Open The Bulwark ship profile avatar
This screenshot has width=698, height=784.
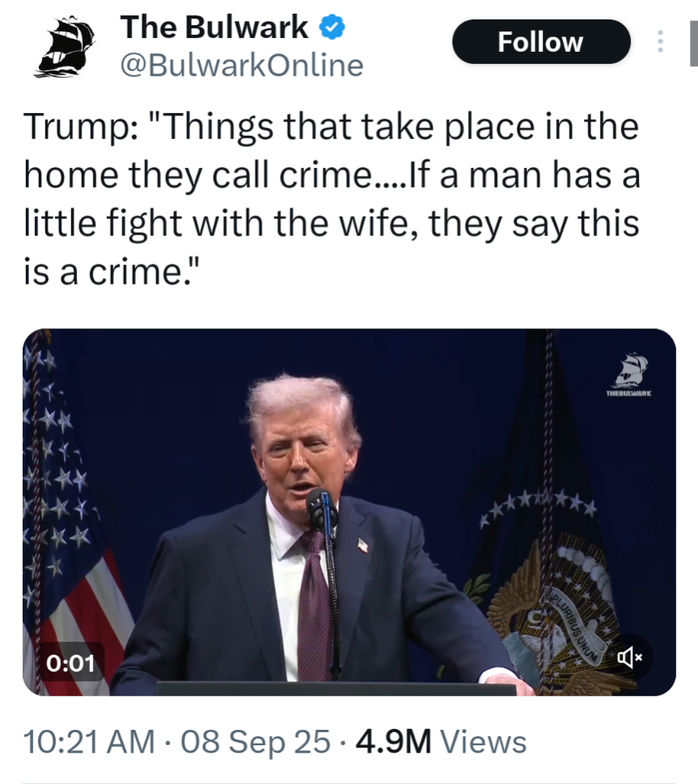[65, 47]
